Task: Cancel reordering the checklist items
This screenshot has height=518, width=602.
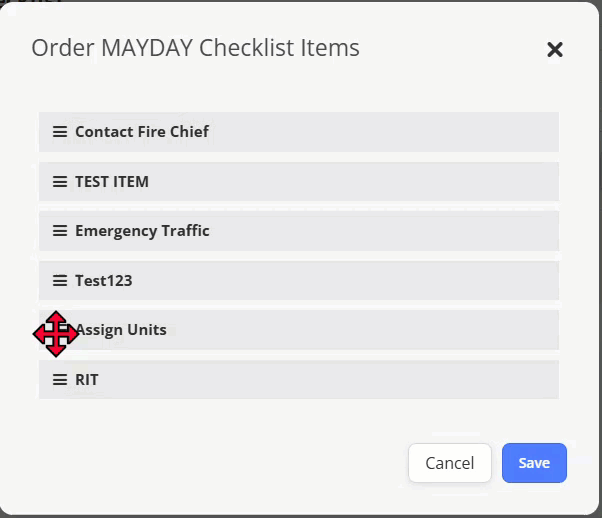Action: pos(450,463)
